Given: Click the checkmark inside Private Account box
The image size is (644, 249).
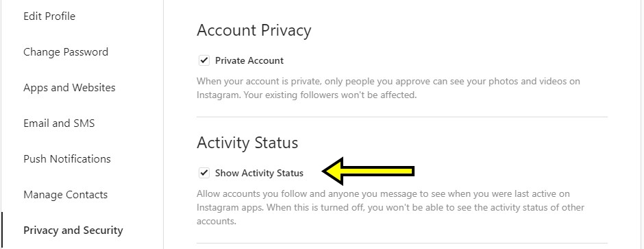Looking at the screenshot, I should 204,60.
